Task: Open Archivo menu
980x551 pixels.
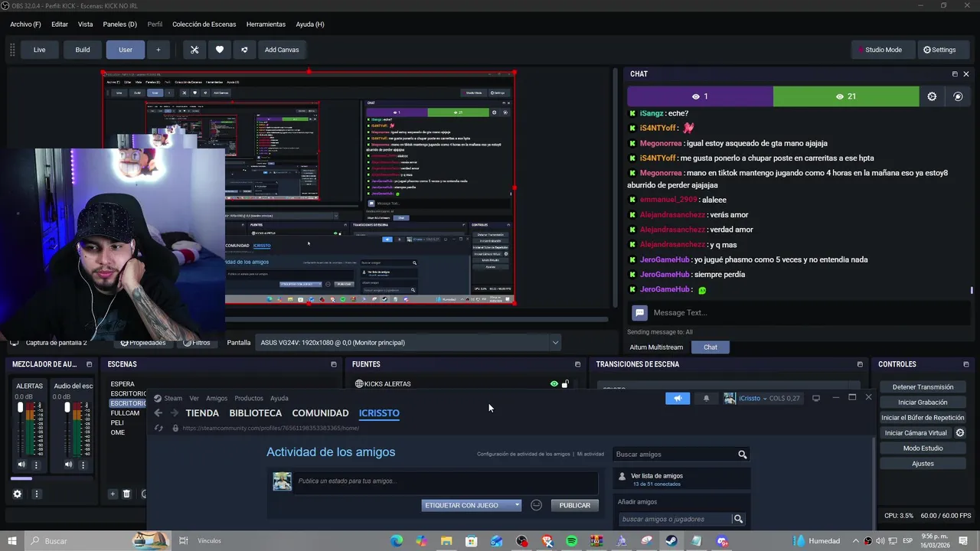Action: point(25,24)
